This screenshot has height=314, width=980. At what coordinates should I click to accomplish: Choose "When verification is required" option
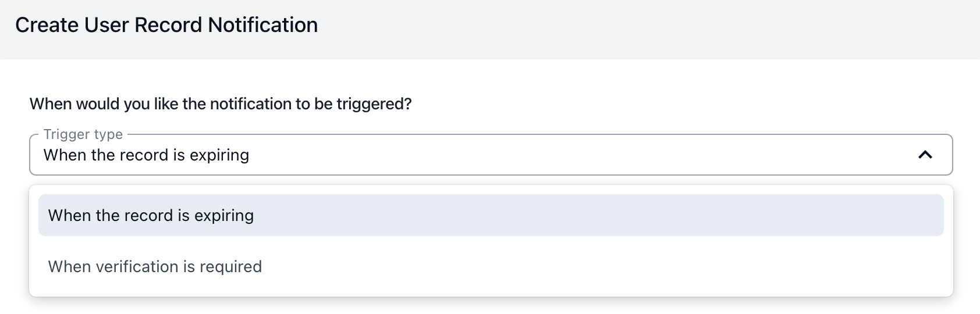pos(155,267)
